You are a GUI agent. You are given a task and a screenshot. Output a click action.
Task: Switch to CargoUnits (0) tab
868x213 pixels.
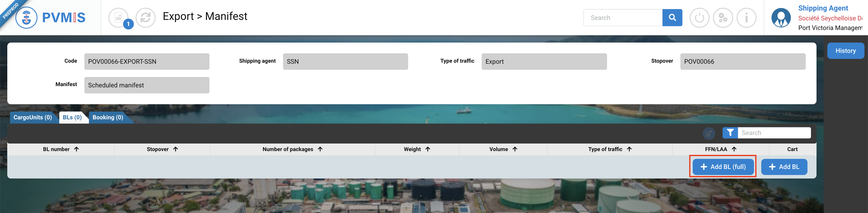pos(33,118)
